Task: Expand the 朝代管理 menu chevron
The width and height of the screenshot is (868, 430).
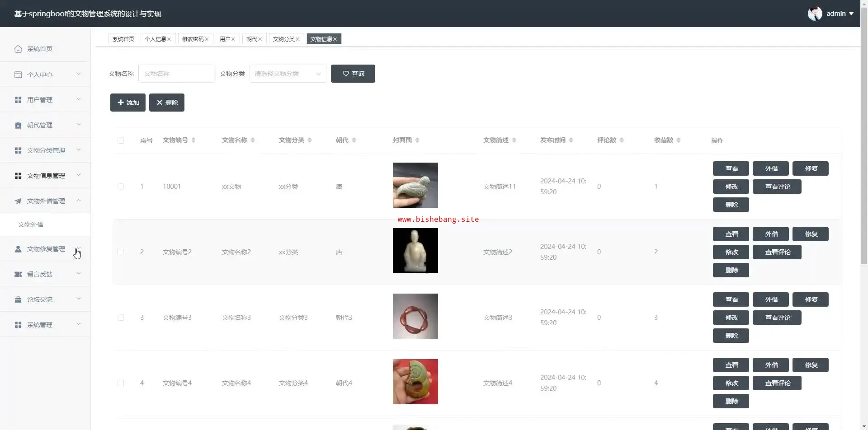Action: [x=79, y=124]
